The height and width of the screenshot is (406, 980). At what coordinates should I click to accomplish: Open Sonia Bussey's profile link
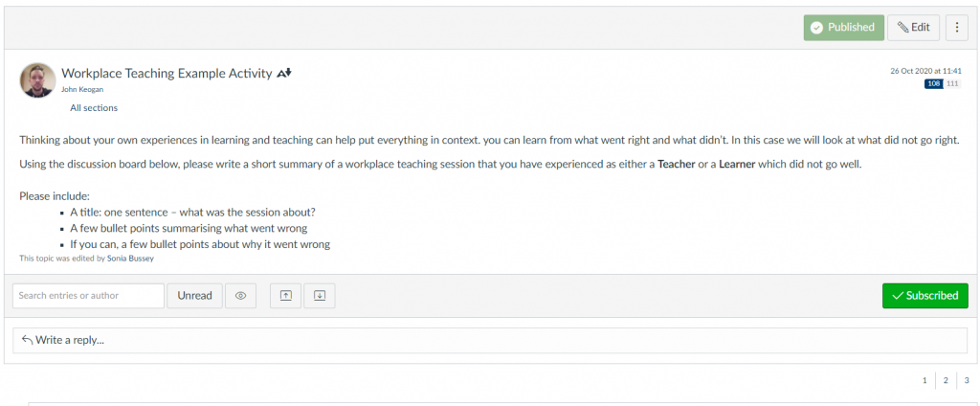[x=129, y=259]
